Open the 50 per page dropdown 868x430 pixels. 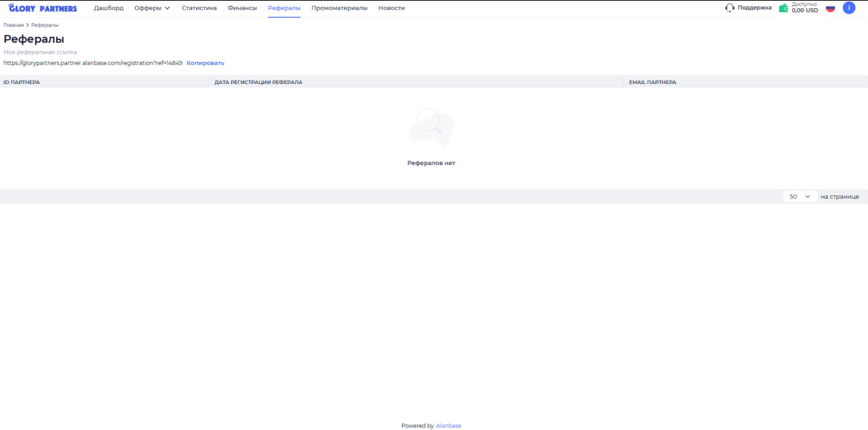click(800, 197)
